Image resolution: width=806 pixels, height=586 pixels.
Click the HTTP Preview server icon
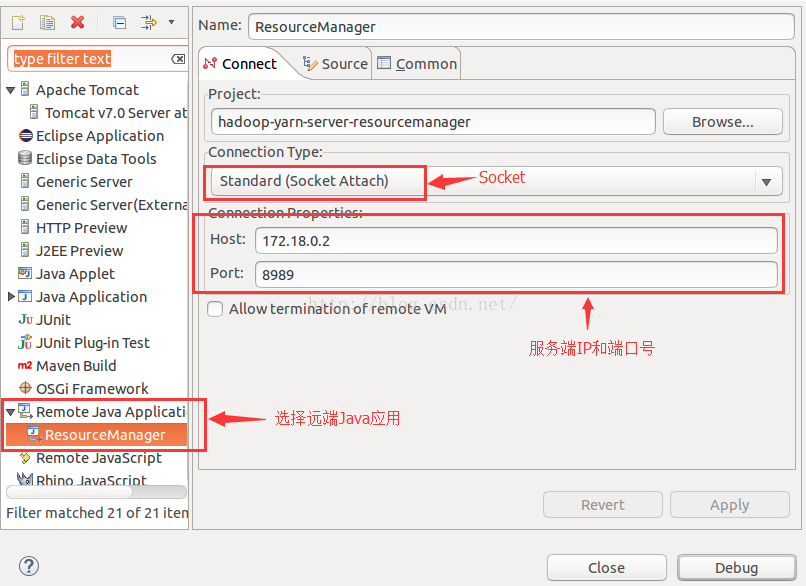(x=25, y=227)
